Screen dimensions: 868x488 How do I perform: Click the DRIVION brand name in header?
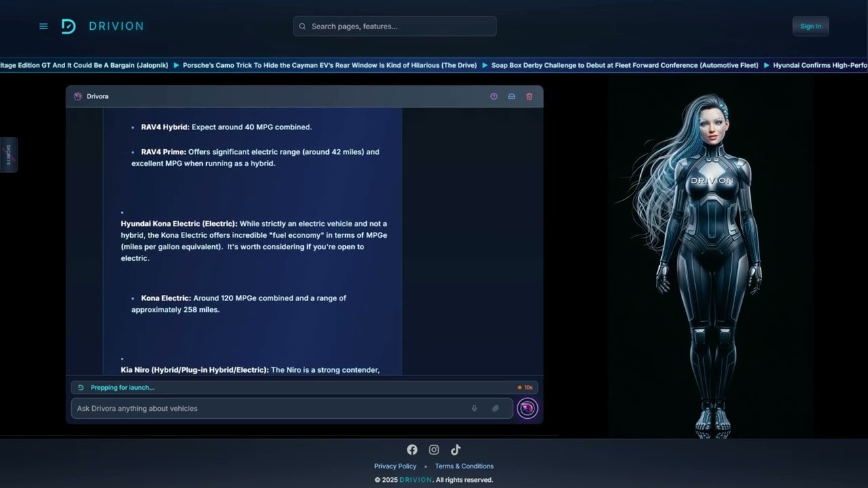tap(116, 26)
